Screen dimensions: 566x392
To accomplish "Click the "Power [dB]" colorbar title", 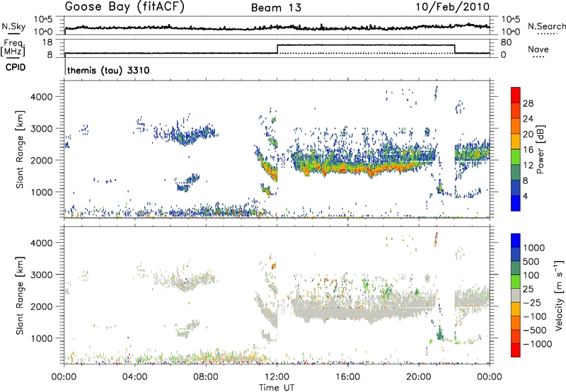I will (541, 149).
